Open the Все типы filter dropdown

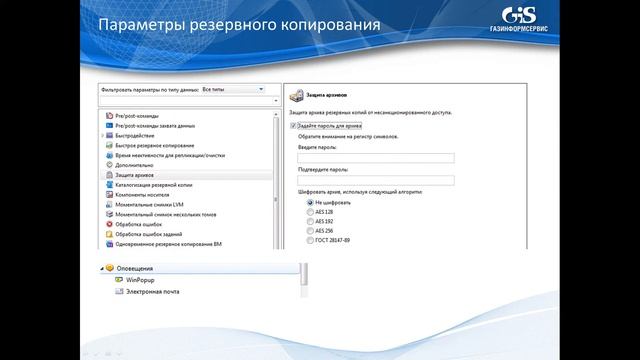[x=233, y=89]
